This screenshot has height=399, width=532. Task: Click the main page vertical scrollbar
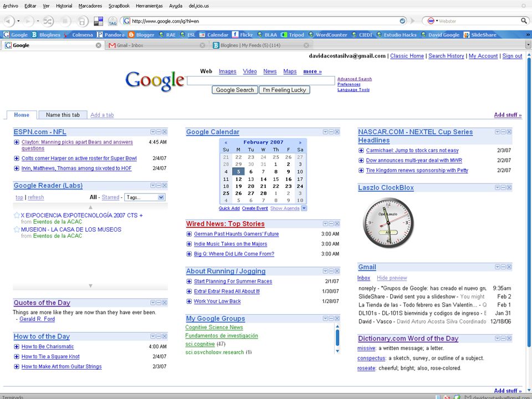click(529, 203)
